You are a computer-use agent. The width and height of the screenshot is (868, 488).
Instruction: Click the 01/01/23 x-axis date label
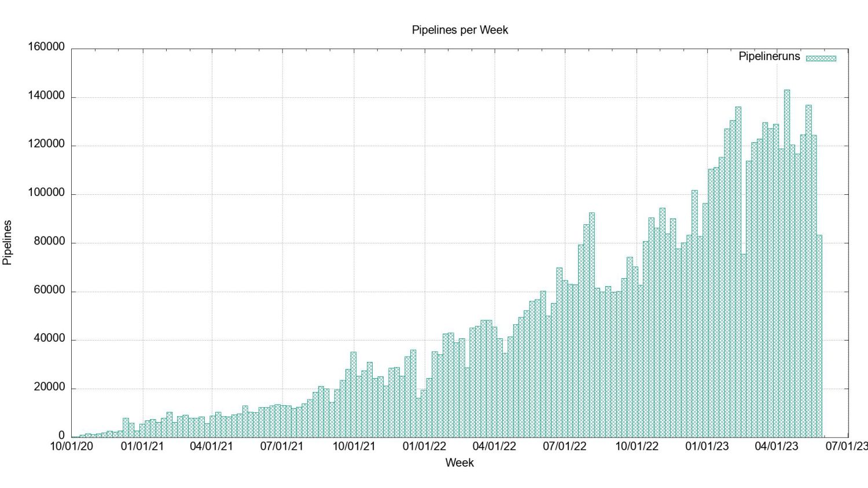pyautogui.click(x=707, y=446)
